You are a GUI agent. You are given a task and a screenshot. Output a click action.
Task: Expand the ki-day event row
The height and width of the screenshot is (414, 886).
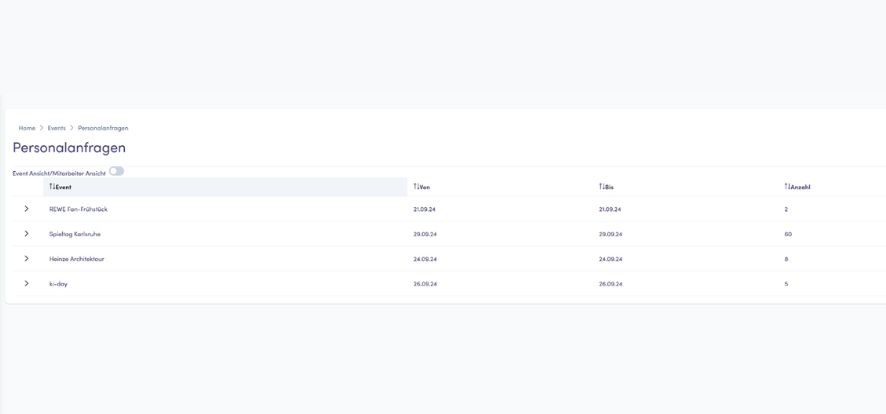26,284
